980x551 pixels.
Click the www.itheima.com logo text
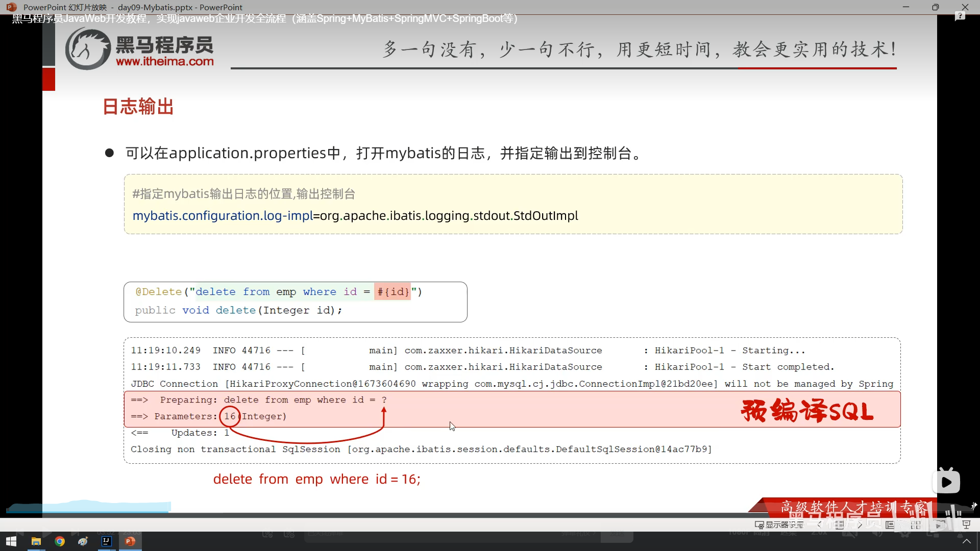click(165, 61)
